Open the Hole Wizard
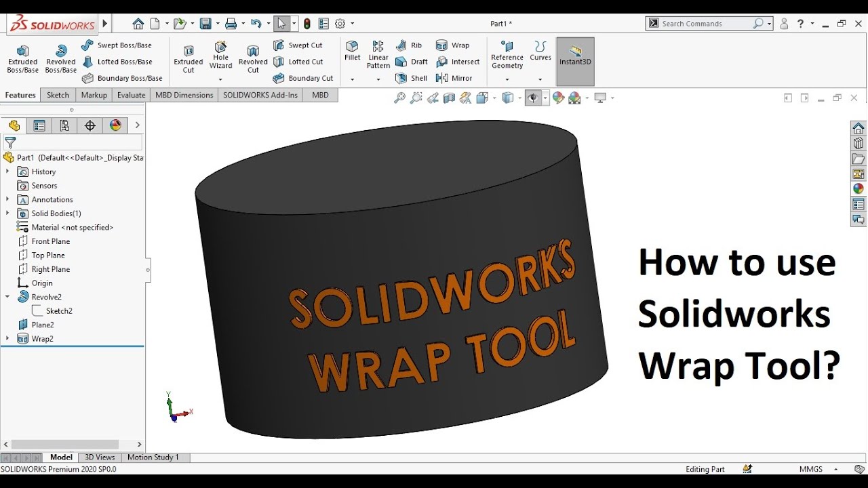 tap(220, 56)
